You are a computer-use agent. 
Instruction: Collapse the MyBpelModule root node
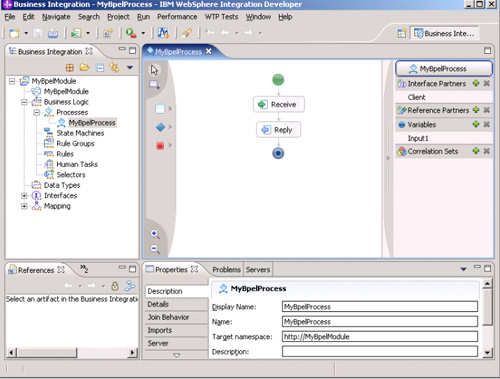pyautogui.click(x=12, y=81)
